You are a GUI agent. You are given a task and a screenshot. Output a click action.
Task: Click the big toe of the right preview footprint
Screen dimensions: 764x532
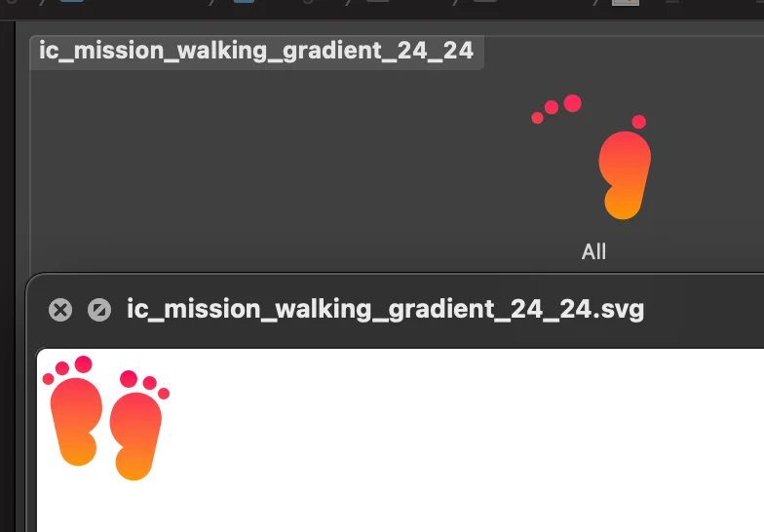click(129, 379)
